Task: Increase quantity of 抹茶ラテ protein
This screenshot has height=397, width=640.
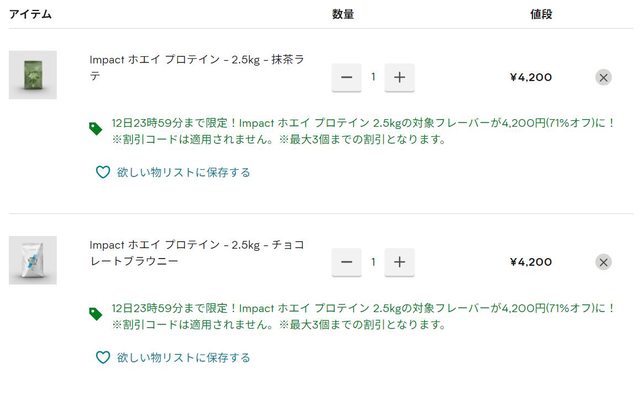Action: pos(399,77)
